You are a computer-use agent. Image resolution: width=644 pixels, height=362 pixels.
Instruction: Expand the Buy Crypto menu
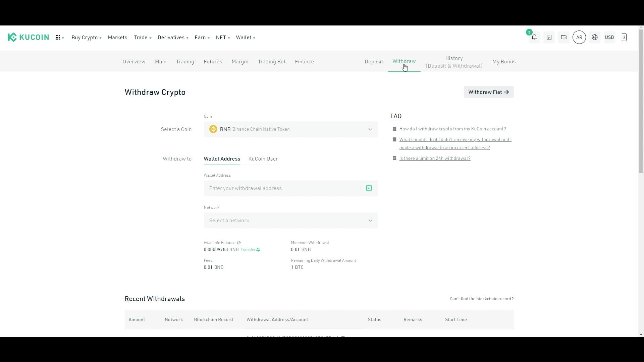[x=86, y=38]
